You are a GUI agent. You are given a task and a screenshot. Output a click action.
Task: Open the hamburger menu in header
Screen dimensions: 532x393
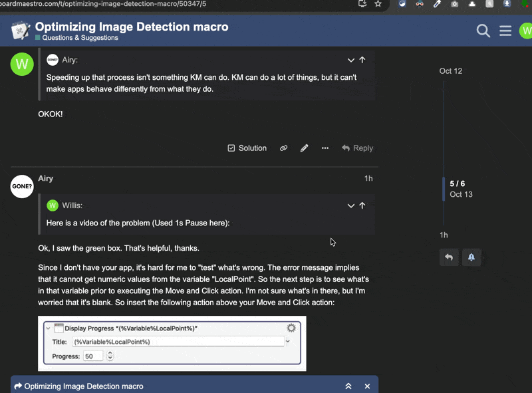505,31
